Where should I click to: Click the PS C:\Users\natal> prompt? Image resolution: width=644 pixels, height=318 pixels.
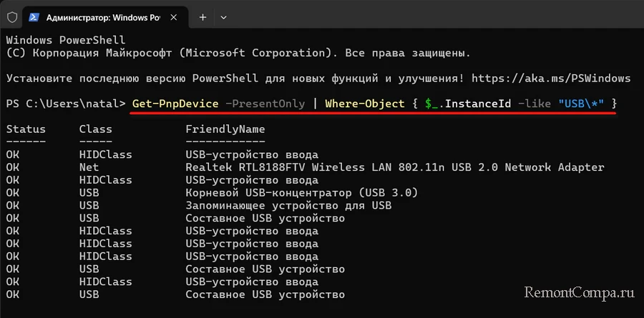(x=66, y=104)
